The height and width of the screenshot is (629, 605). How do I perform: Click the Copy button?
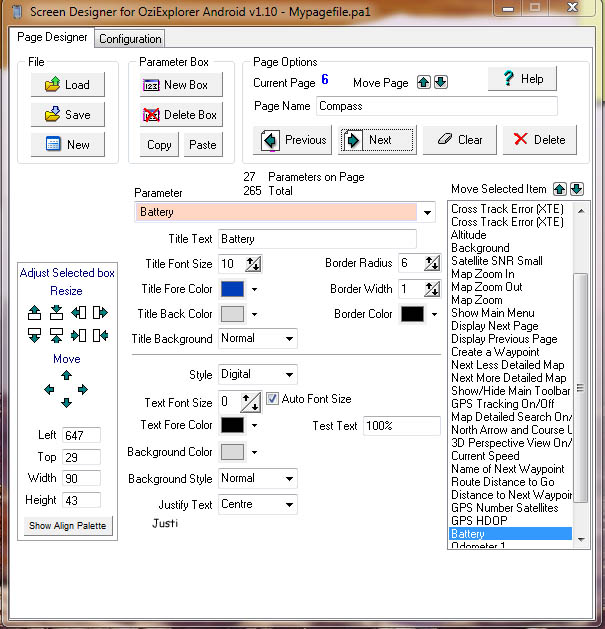pyautogui.click(x=159, y=145)
